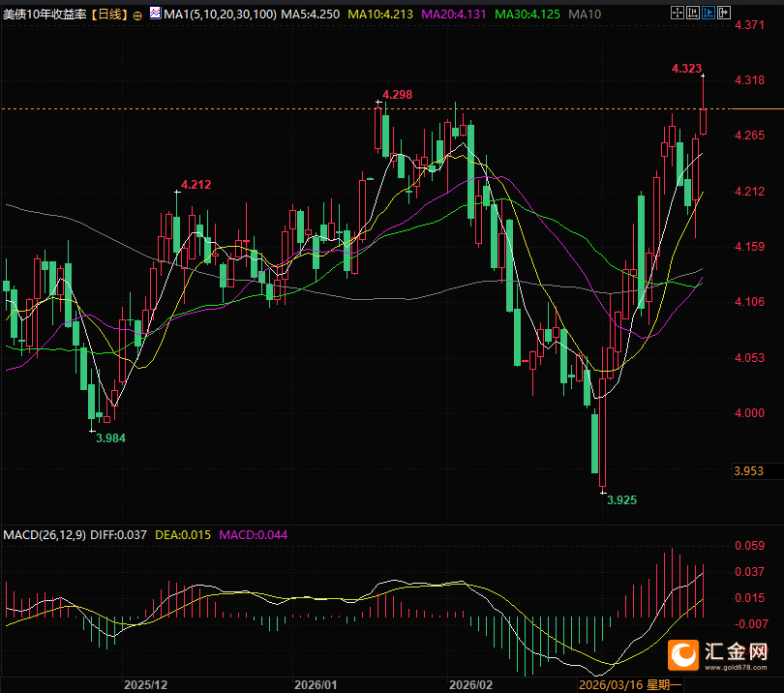Click the shrink chart range axis icon
Image resolution: width=784 pixels, height=693 pixels.
692,13
